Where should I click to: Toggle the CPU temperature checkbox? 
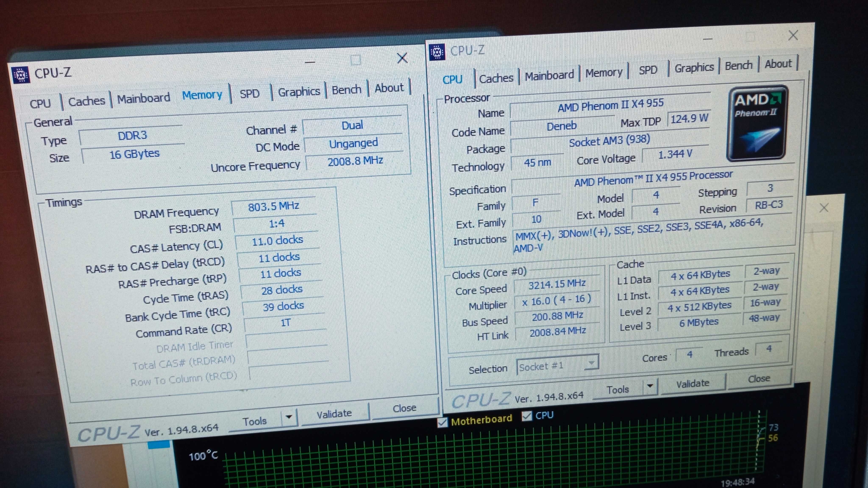pyautogui.click(x=527, y=417)
